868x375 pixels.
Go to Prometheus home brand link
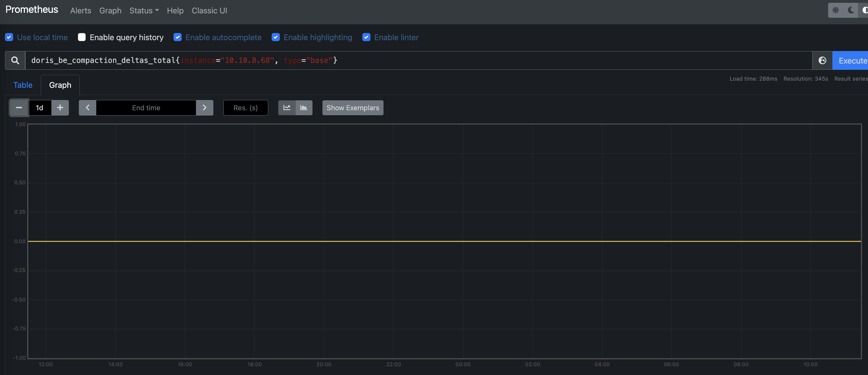[x=32, y=9]
